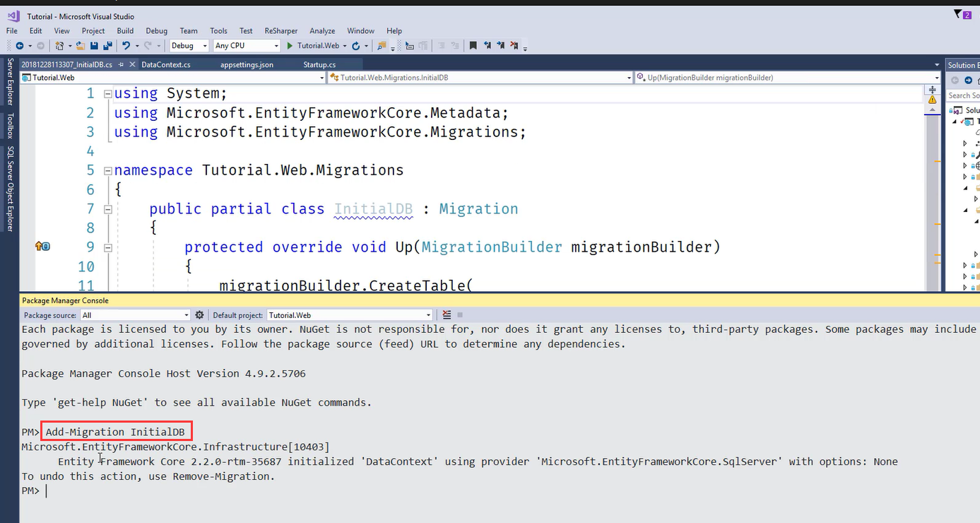Clear all bookmarks with the red X icon

click(514, 45)
